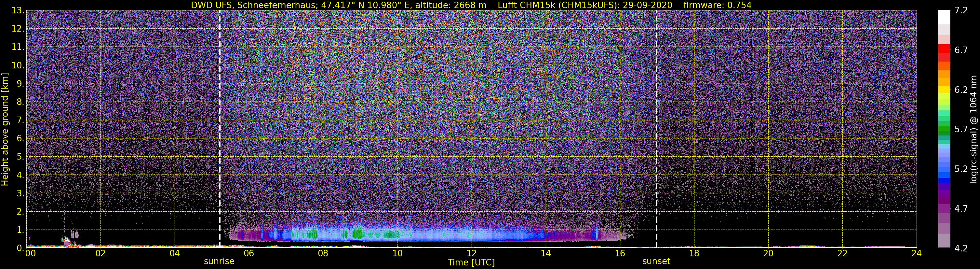
Task: Click time axis tick label 22
Action: pos(842,253)
